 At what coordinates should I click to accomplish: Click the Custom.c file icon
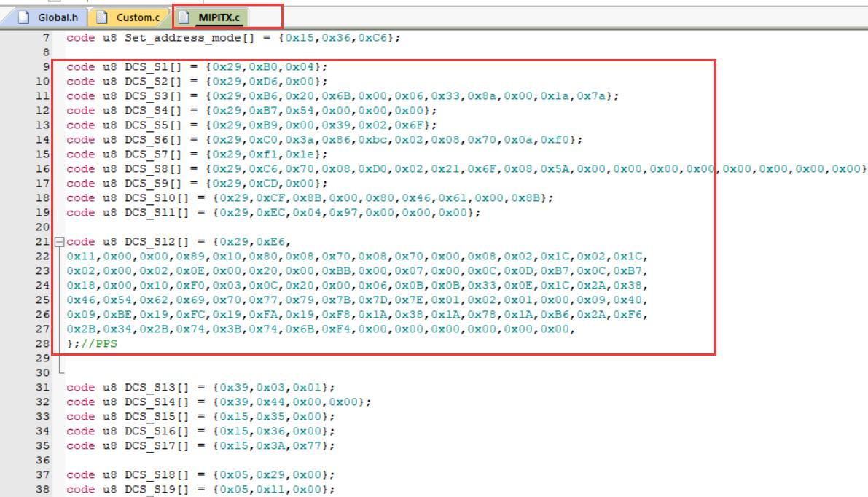[x=102, y=17]
